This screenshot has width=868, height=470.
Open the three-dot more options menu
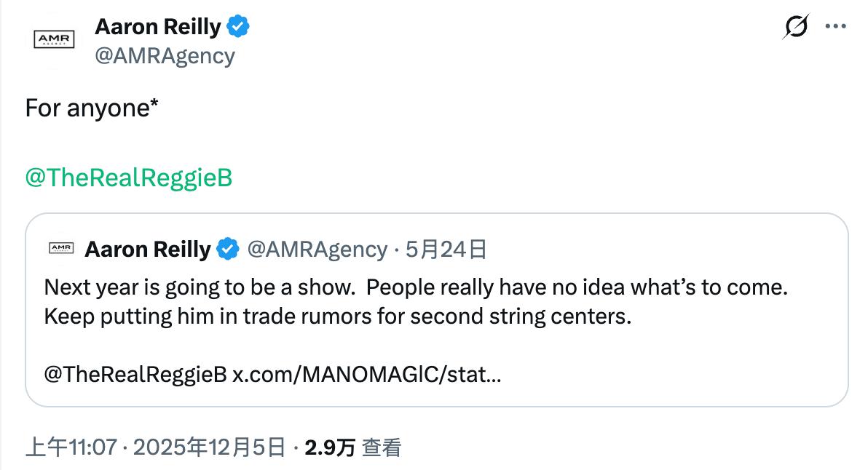[x=836, y=26]
